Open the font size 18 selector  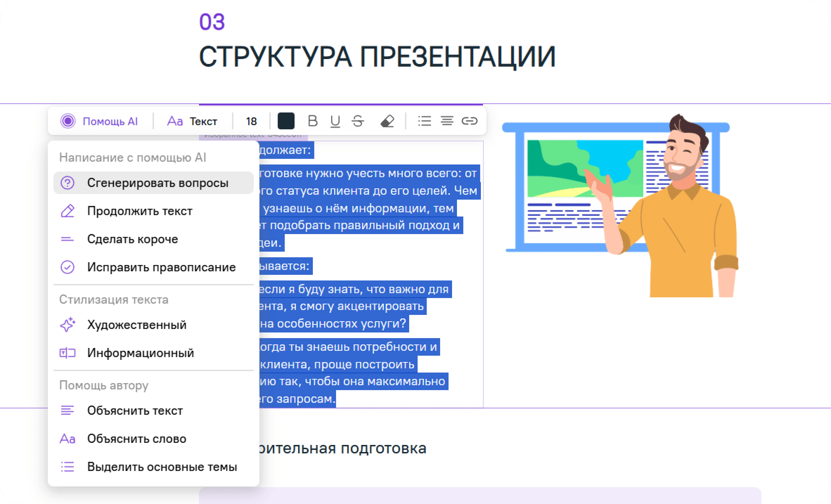[251, 121]
